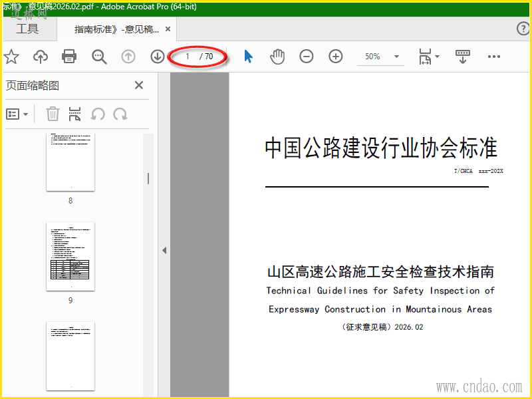Click the fit page width icon
The width and height of the screenshot is (532, 399).
pyautogui.click(x=425, y=57)
